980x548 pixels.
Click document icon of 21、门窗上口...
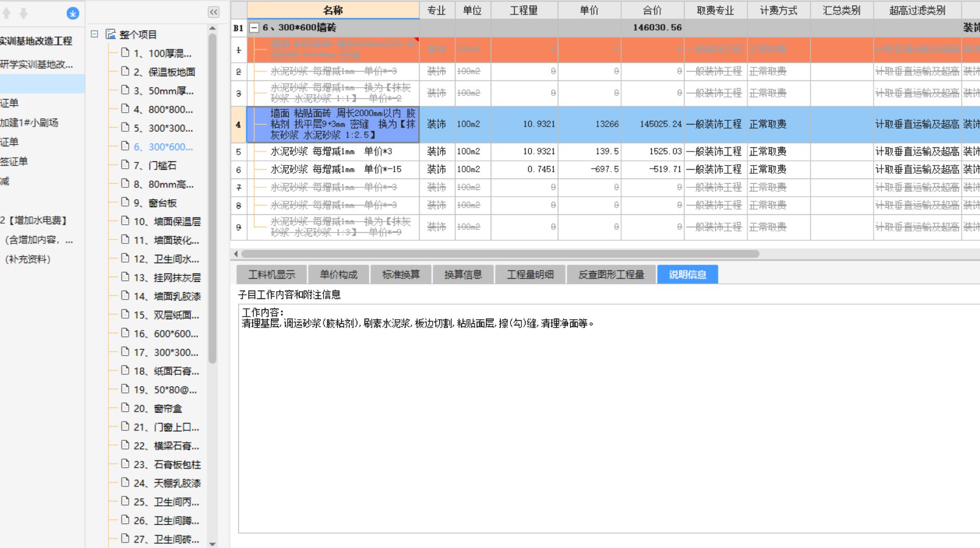(125, 426)
